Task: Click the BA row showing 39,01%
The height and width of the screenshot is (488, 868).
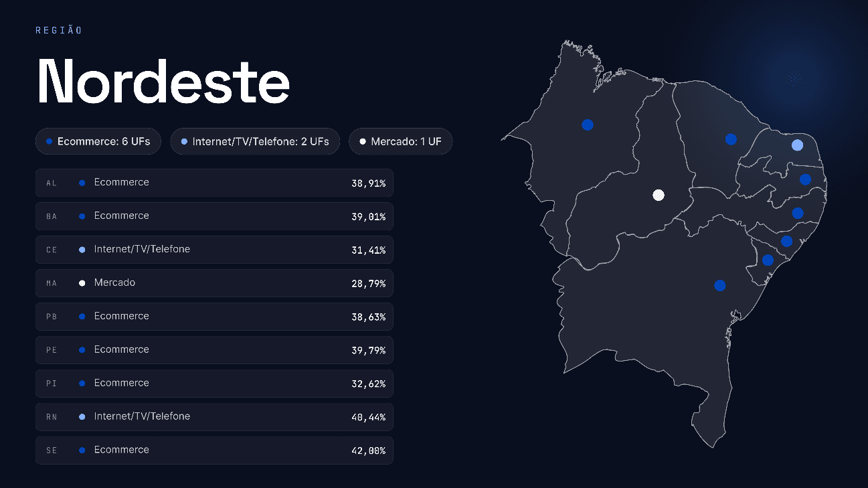Action: point(214,216)
